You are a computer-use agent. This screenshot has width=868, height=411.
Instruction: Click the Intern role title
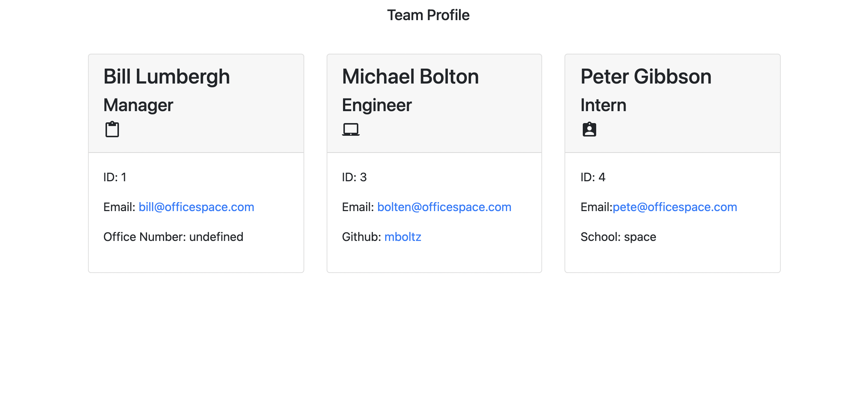[x=603, y=105]
